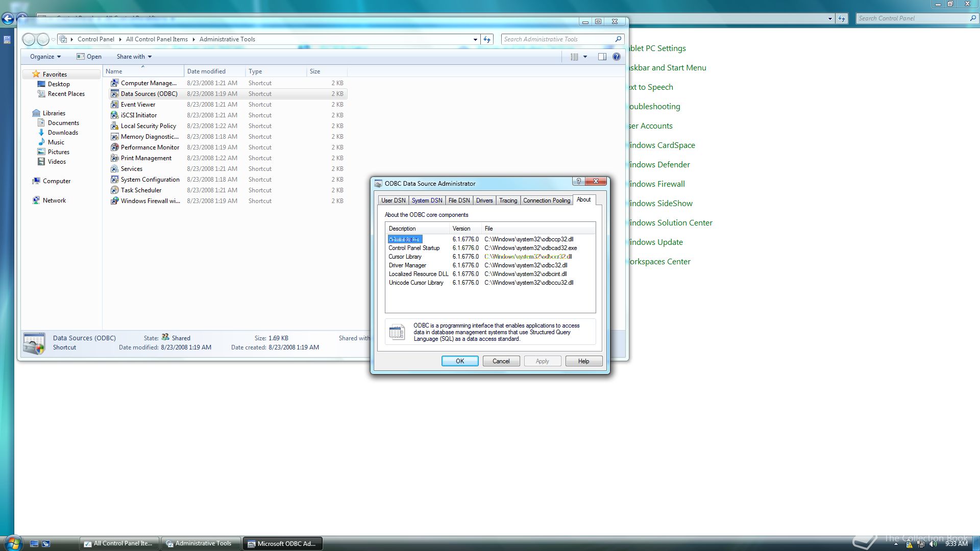Switch to the User DSN tab
This screenshot has width=980, height=551.
(x=394, y=201)
